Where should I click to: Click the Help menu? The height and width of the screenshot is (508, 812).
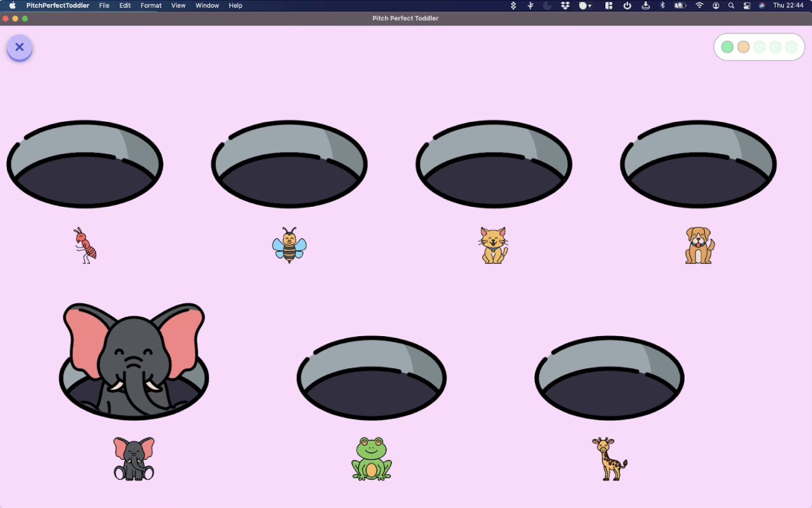(x=235, y=6)
